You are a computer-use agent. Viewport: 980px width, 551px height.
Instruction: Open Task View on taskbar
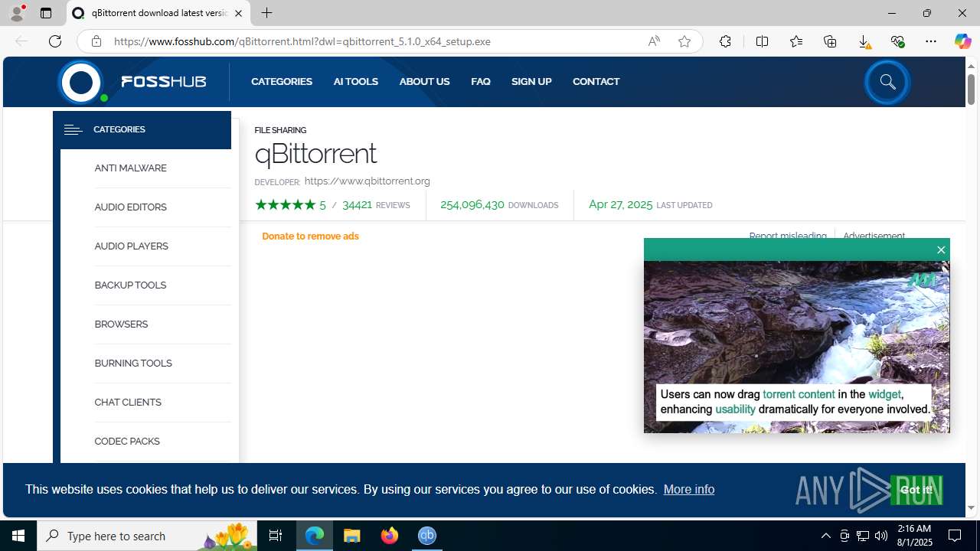click(x=276, y=536)
